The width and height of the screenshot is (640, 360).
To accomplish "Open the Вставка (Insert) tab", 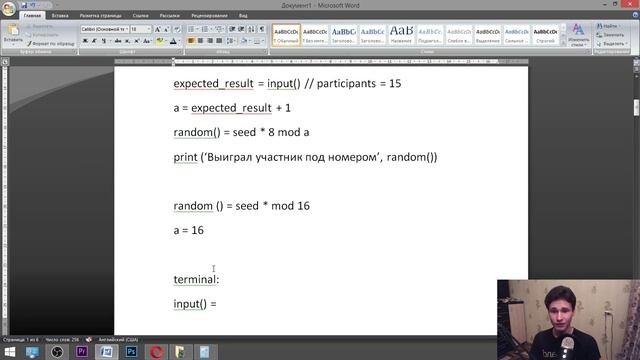I will [60, 16].
